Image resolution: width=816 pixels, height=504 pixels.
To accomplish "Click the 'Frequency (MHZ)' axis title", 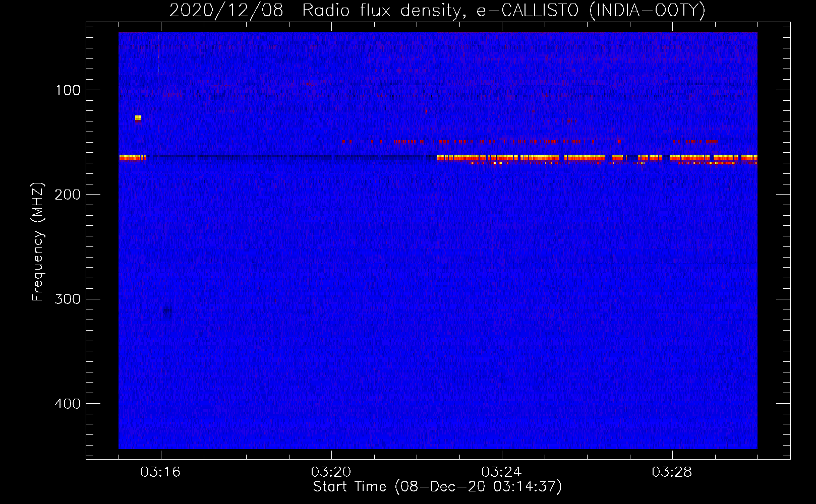I will [x=38, y=242].
